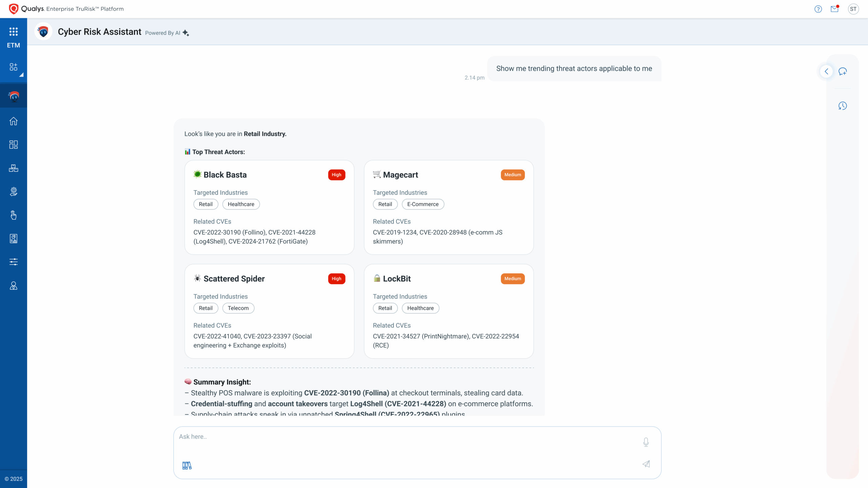
Task: Click the Magecart related CVEs text
Action: click(x=438, y=237)
